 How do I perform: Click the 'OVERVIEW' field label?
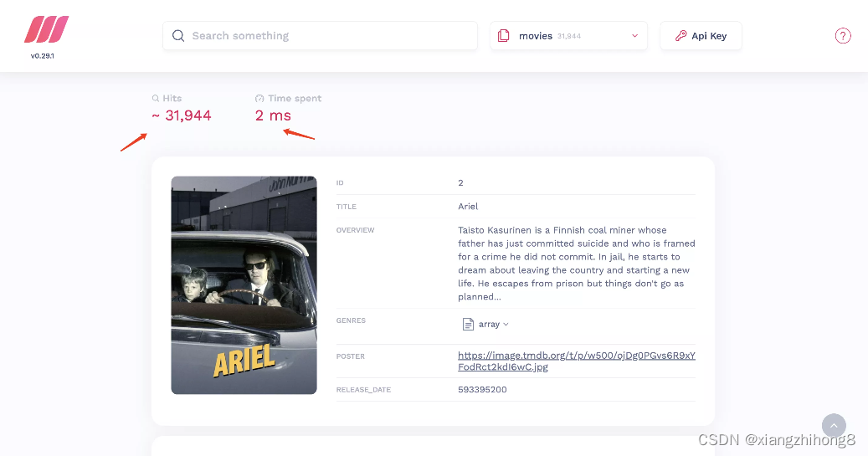coord(356,230)
